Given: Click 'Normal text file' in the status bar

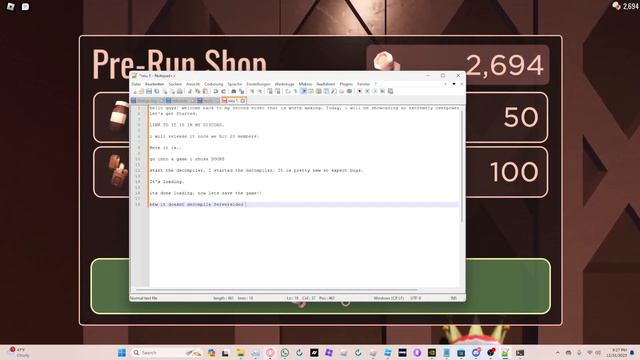Looking at the screenshot, I should tap(144, 298).
